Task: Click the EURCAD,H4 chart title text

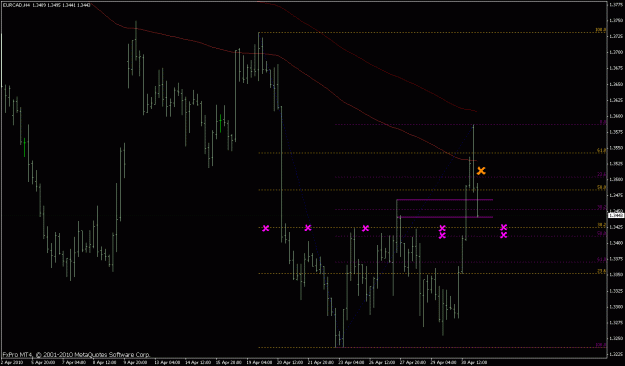Action: pos(16,5)
